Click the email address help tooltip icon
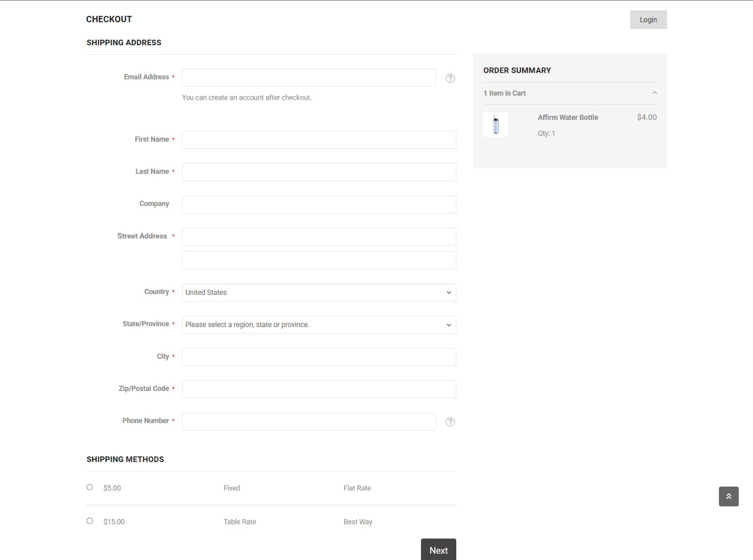Viewport: 753px width, 560px height. tap(450, 78)
